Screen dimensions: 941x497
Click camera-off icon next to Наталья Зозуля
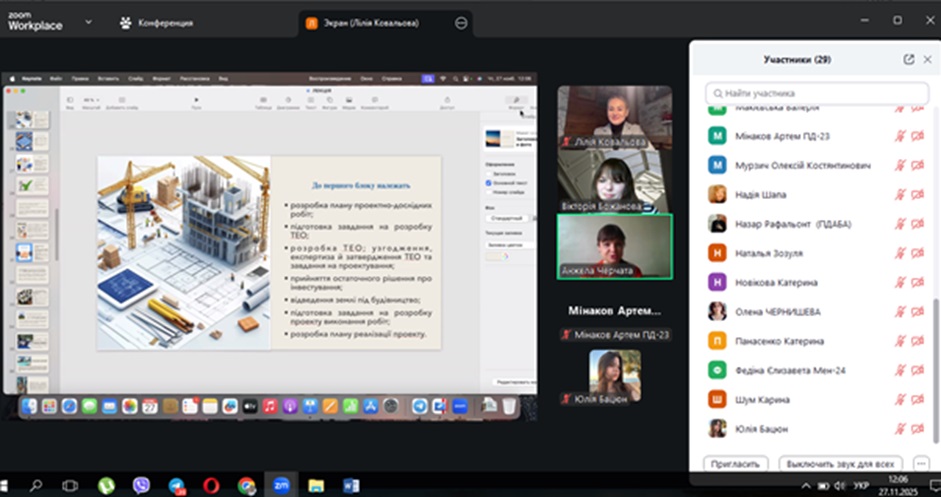pos(916,254)
